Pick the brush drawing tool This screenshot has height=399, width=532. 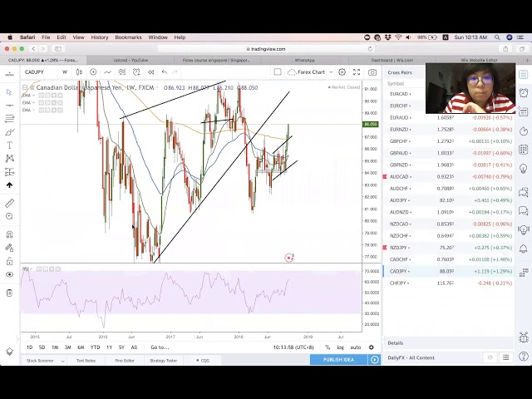(x=9, y=132)
